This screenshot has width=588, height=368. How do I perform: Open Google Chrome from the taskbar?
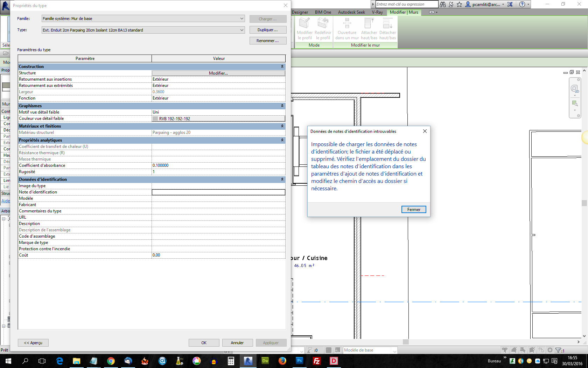pos(111,361)
